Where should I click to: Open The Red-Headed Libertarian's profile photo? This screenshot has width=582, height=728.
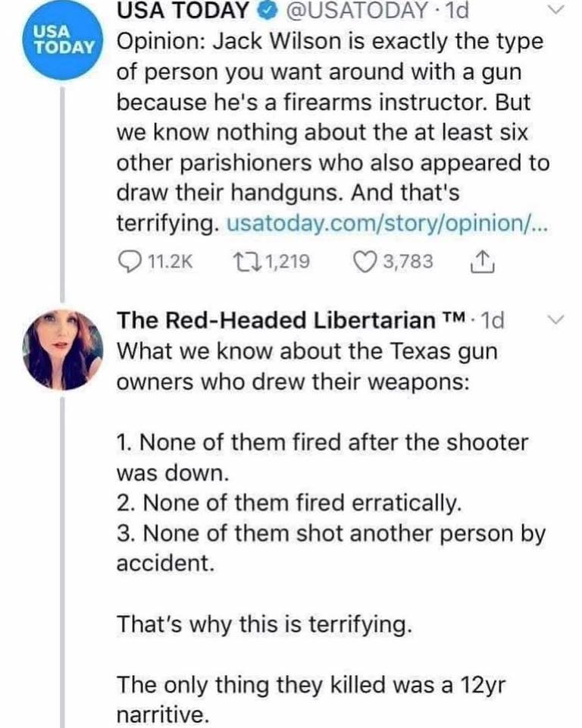(x=62, y=350)
